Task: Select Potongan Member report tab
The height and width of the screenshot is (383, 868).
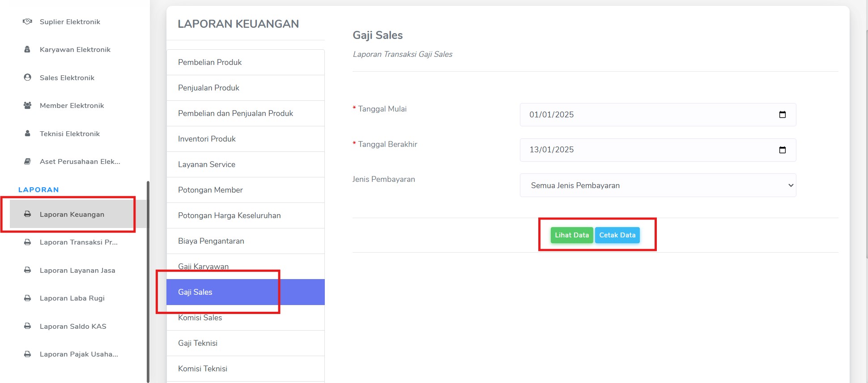Action: pyautogui.click(x=245, y=190)
